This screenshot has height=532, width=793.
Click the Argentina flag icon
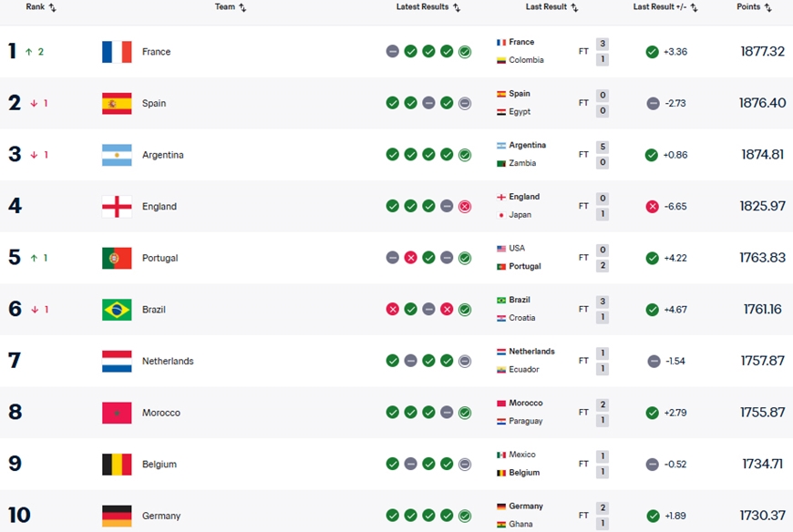tap(117, 155)
